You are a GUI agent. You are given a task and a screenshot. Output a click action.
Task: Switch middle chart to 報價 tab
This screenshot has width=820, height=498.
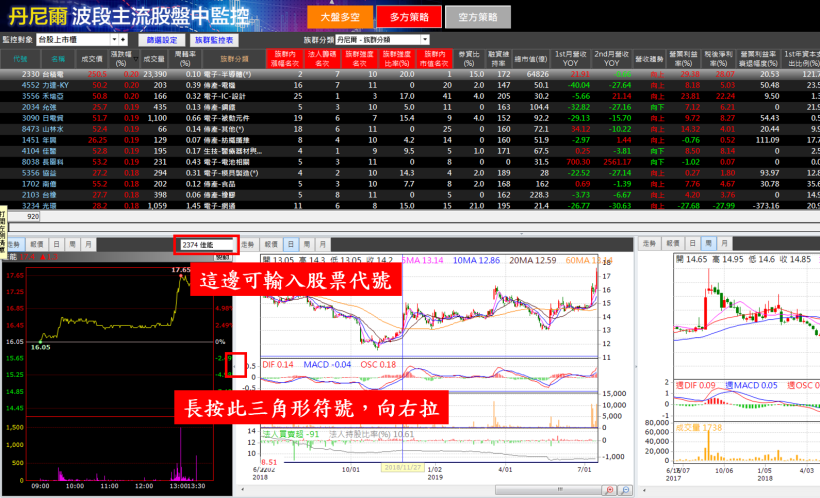click(x=271, y=244)
